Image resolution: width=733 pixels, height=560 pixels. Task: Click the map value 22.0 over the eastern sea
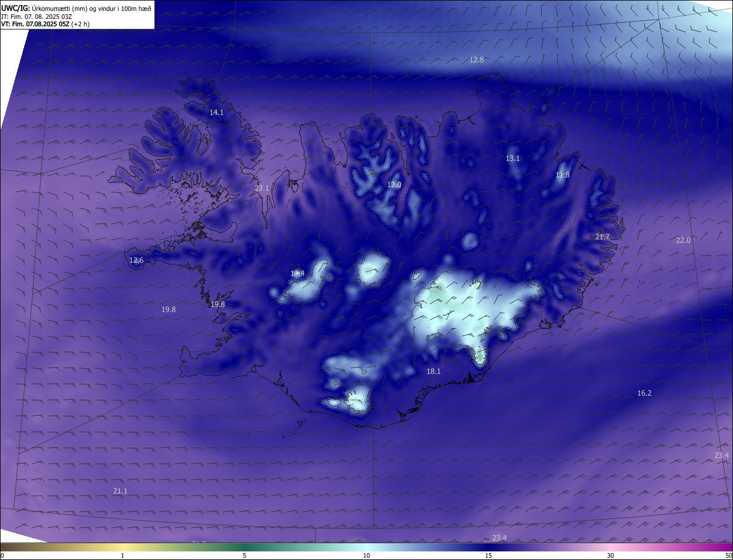pos(683,240)
